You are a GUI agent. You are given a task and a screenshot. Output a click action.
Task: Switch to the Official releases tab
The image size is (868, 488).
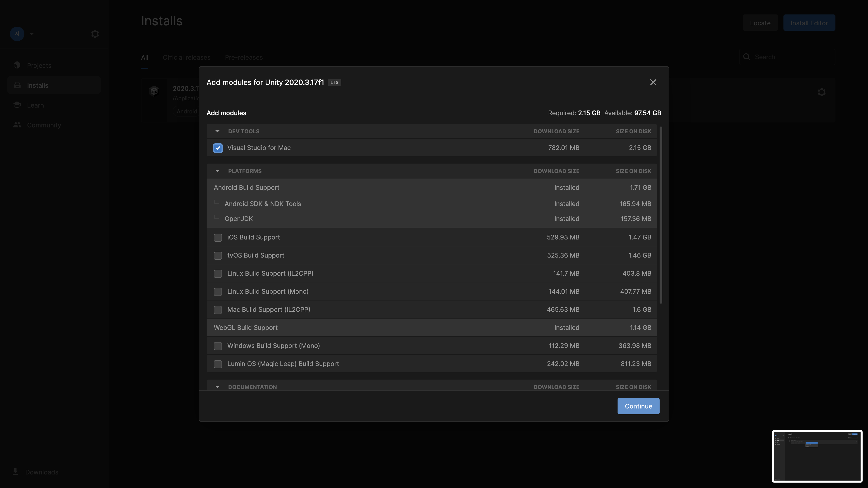click(x=186, y=57)
